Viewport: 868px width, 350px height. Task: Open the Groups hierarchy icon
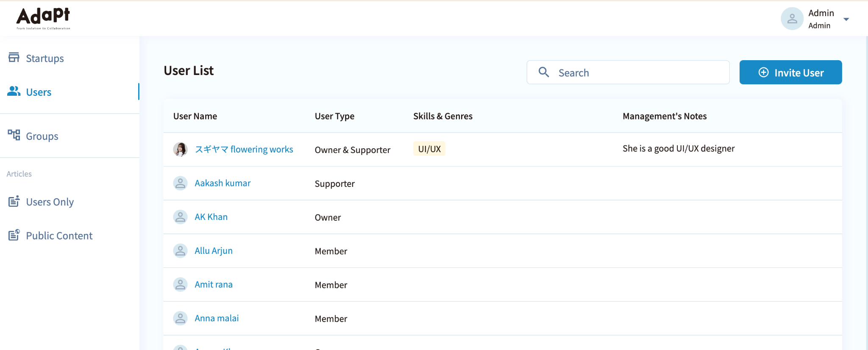tap(14, 135)
